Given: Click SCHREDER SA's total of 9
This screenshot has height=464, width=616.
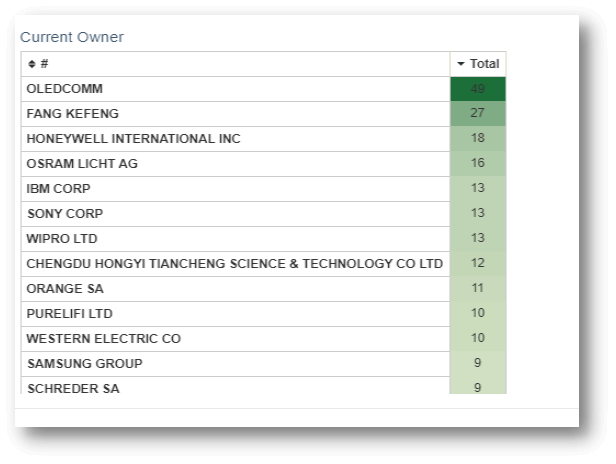Looking at the screenshot, I should click(x=478, y=385).
